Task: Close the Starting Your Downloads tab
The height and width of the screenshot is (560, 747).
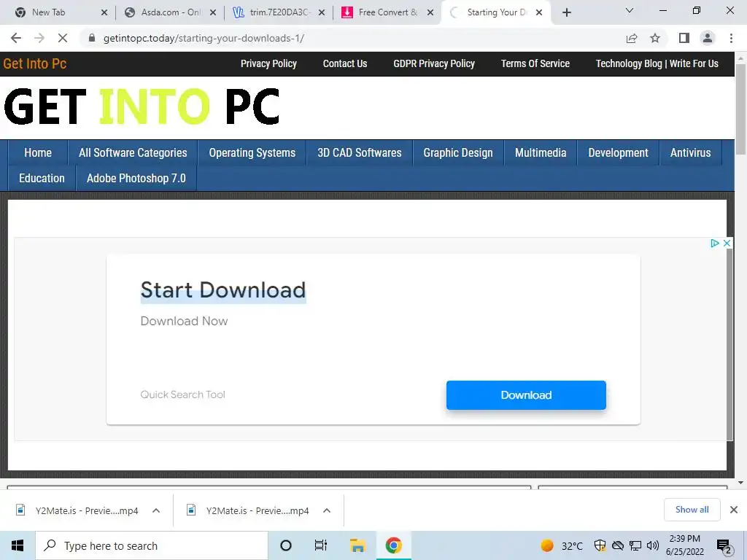Action: click(539, 12)
